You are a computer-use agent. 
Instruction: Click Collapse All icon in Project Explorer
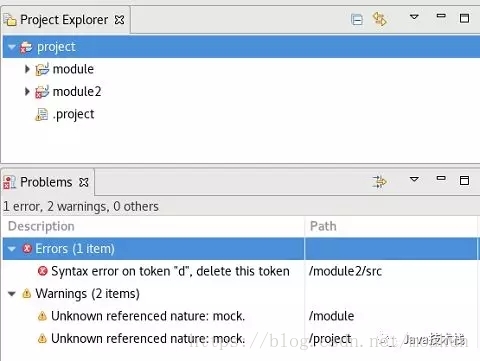[357, 20]
